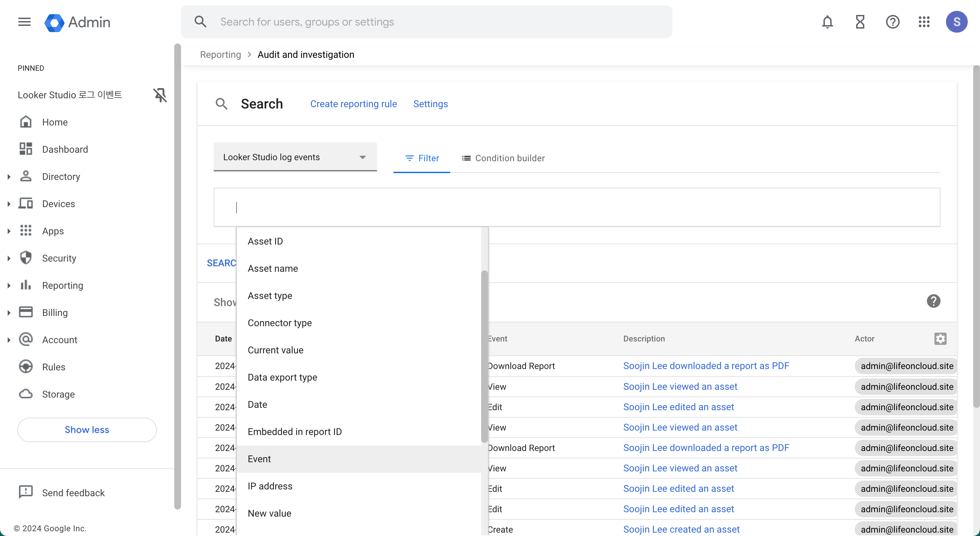Open the notifications bell icon
This screenshot has height=536, width=980.
point(827,22)
